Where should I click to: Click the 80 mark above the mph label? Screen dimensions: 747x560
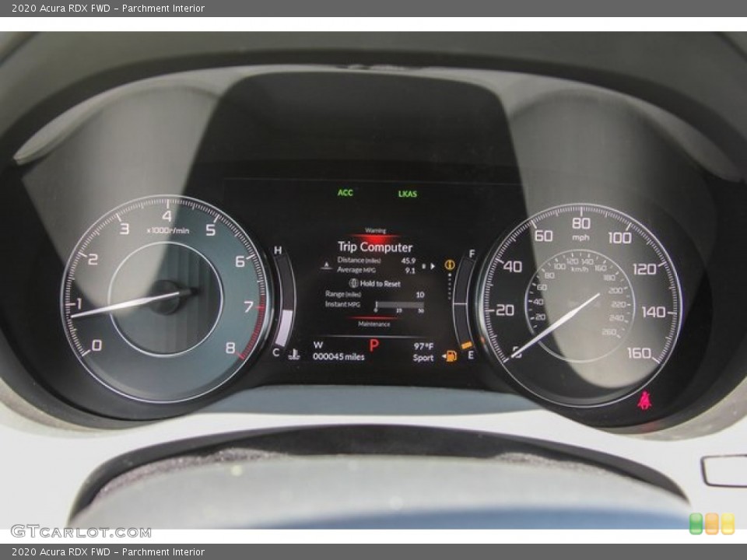(580, 223)
